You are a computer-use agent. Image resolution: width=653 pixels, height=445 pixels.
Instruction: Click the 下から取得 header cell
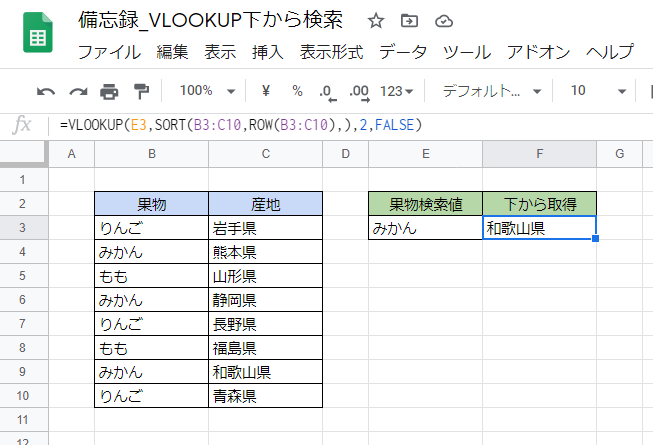(x=539, y=204)
